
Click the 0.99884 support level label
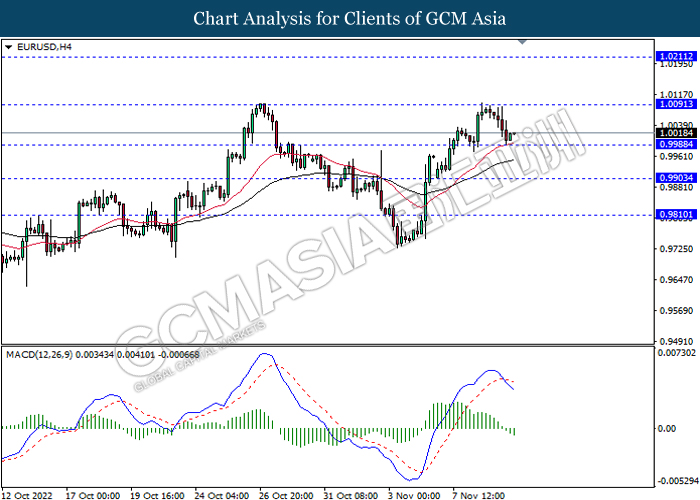(676, 144)
